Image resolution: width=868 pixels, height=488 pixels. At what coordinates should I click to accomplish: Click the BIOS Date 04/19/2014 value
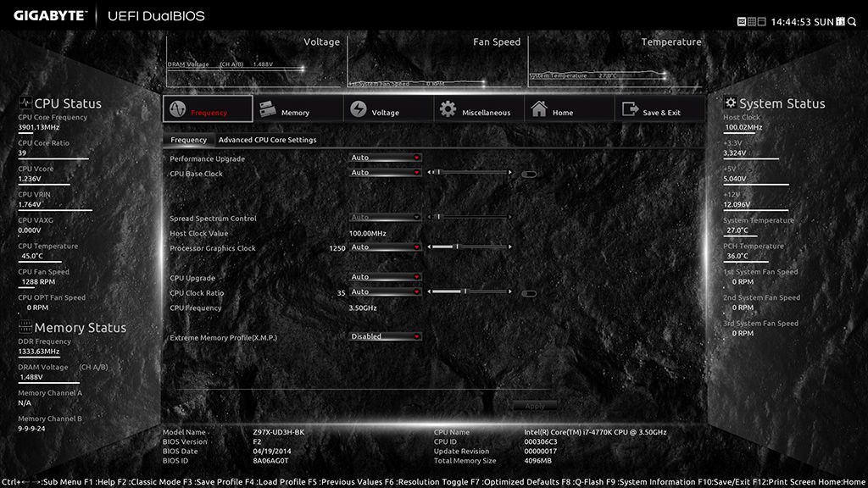pos(272,451)
